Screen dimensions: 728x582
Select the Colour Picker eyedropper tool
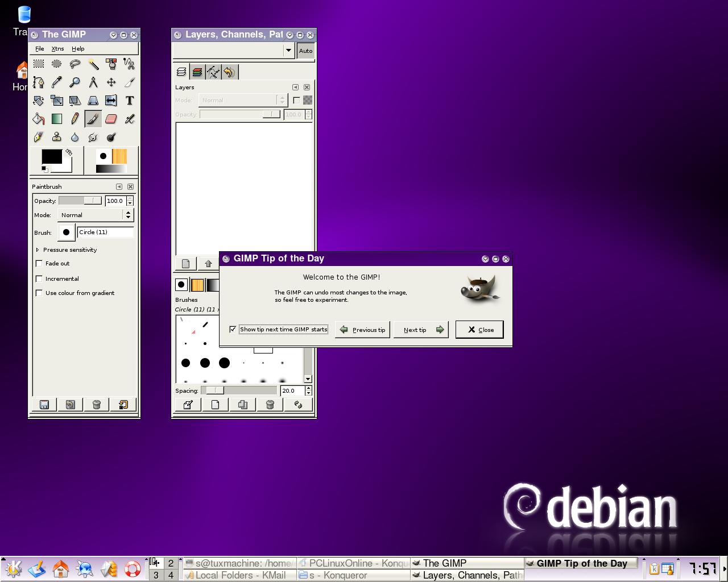click(x=57, y=82)
